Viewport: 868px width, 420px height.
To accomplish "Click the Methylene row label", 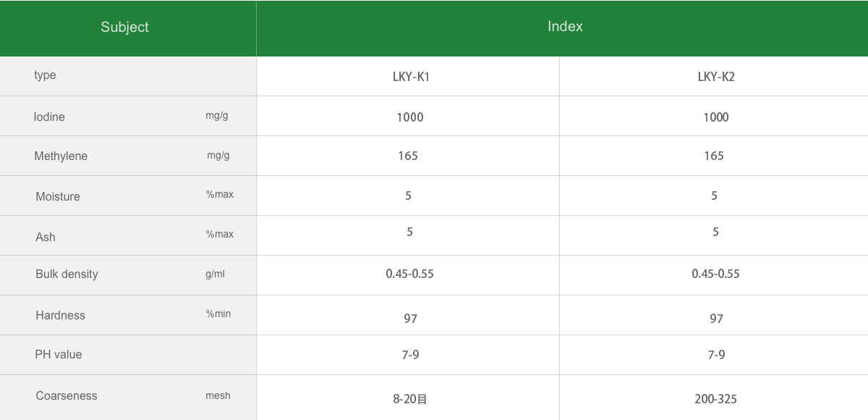I will [x=61, y=156].
